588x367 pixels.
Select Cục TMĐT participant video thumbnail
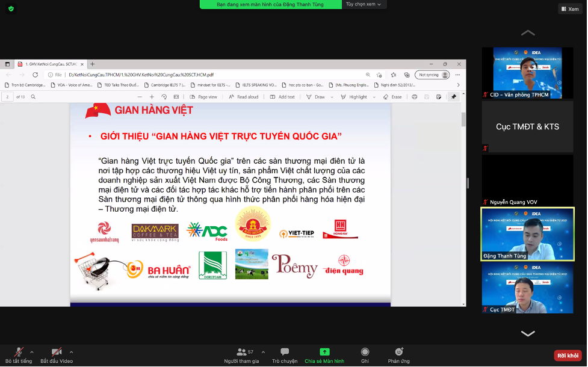click(x=528, y=288)
